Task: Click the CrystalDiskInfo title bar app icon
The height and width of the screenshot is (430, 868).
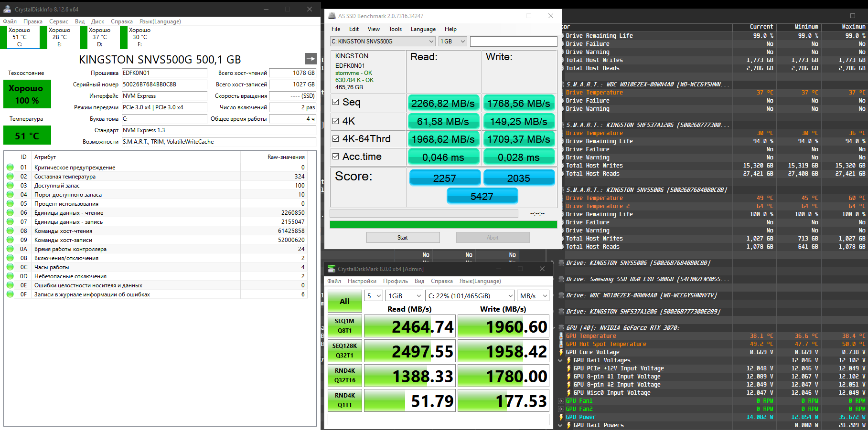Action: point(7,9)
